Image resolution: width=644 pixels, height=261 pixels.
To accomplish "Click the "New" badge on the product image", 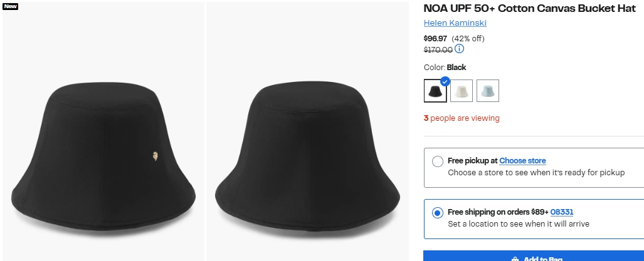I will point(11,6).
